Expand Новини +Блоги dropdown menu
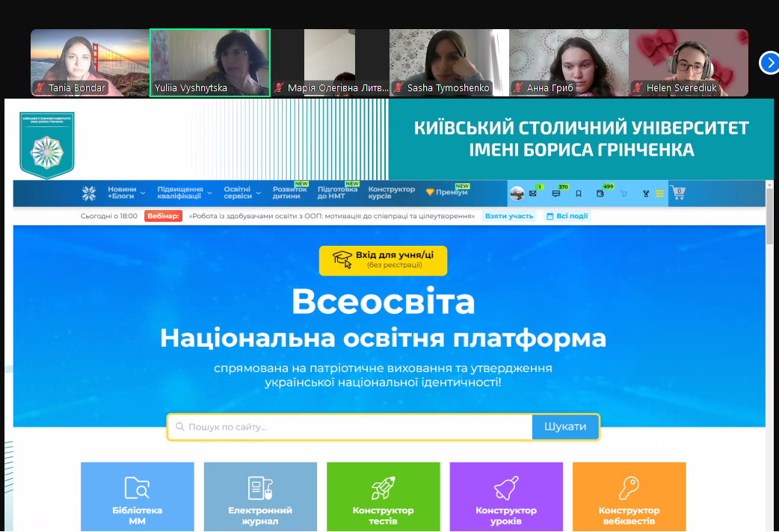Image resolution: width=779 pixels, height=532 pixels. (x=126, y=193)
